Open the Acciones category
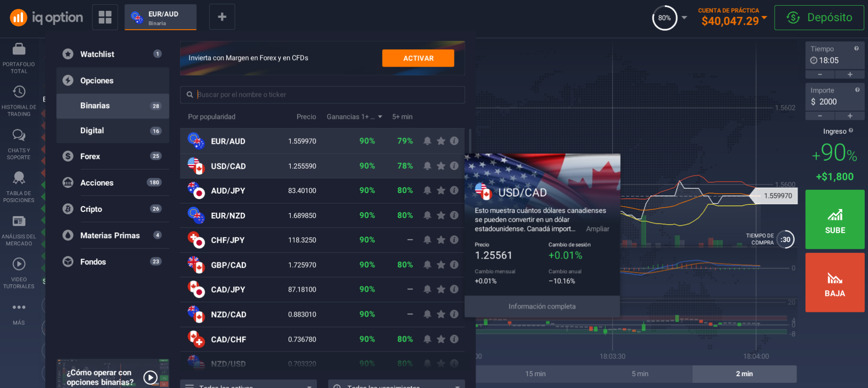 pos(113,183)
